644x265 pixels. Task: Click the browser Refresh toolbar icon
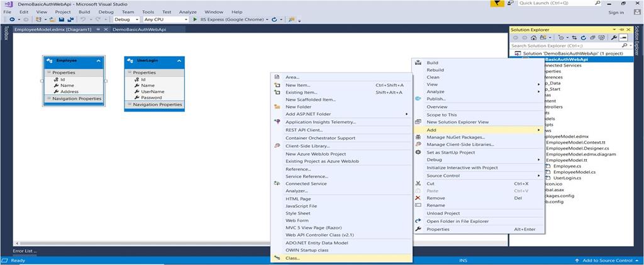click(274, 20)
